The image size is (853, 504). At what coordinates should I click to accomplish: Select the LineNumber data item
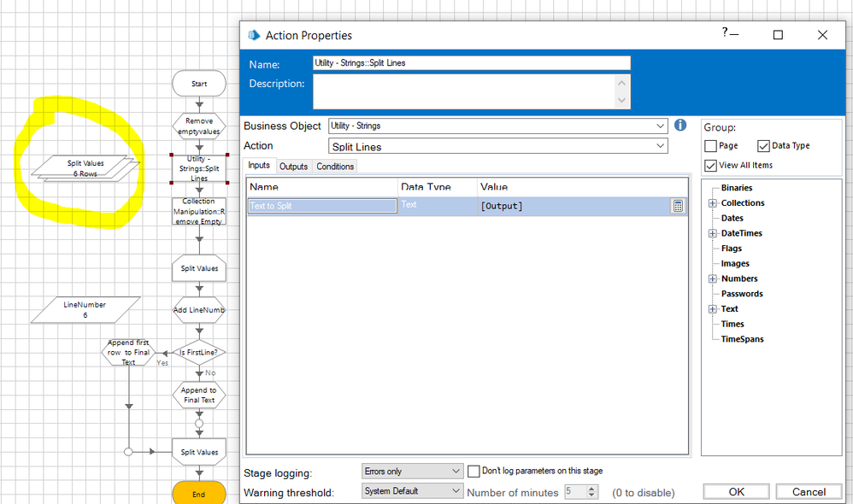point(85,309)
